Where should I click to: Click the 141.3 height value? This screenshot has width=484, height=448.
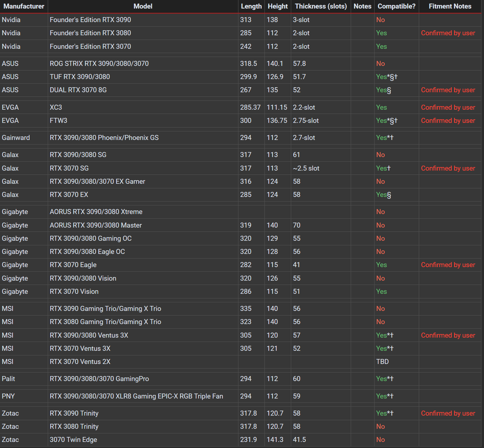point(275,440)
